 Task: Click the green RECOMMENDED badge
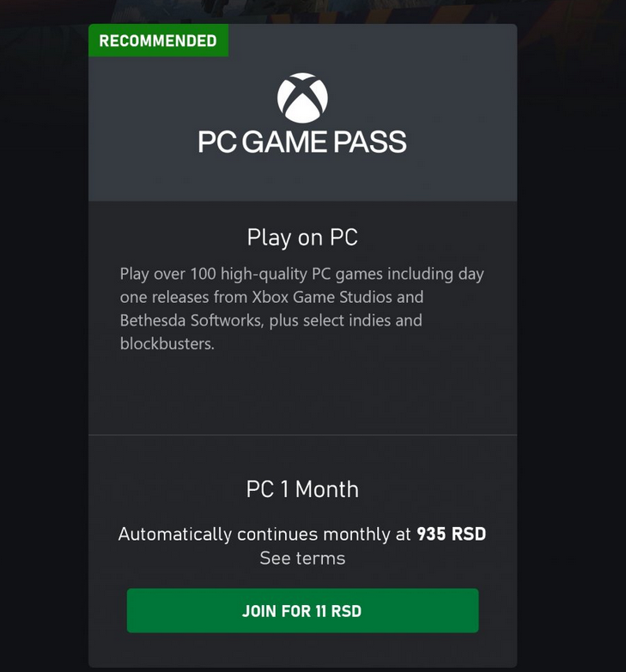pyautogui.click(x=158, y=40)
